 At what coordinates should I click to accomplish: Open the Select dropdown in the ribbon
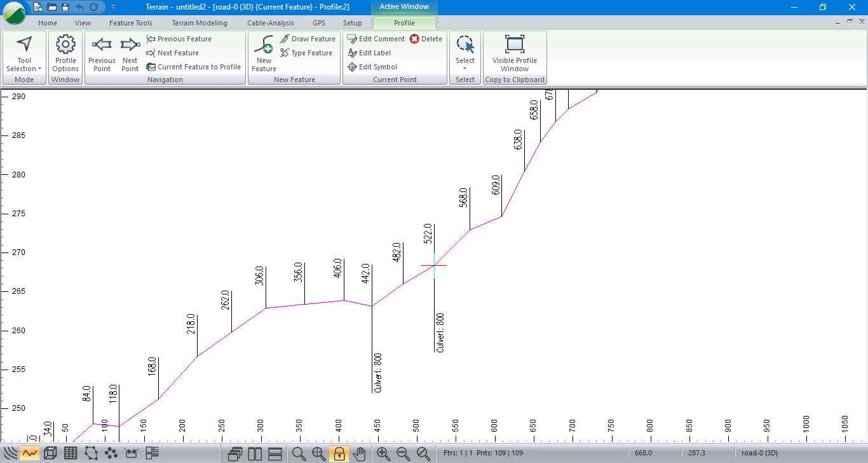[465, 53]
